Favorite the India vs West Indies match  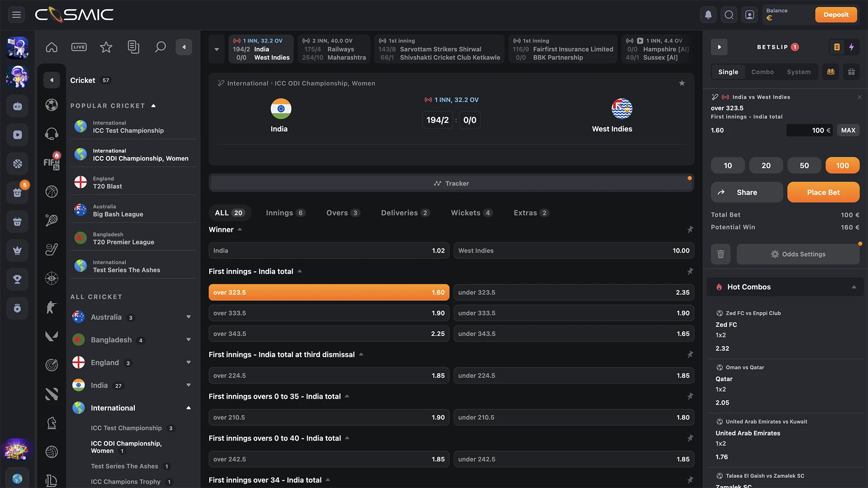click(x=682, y=83)
